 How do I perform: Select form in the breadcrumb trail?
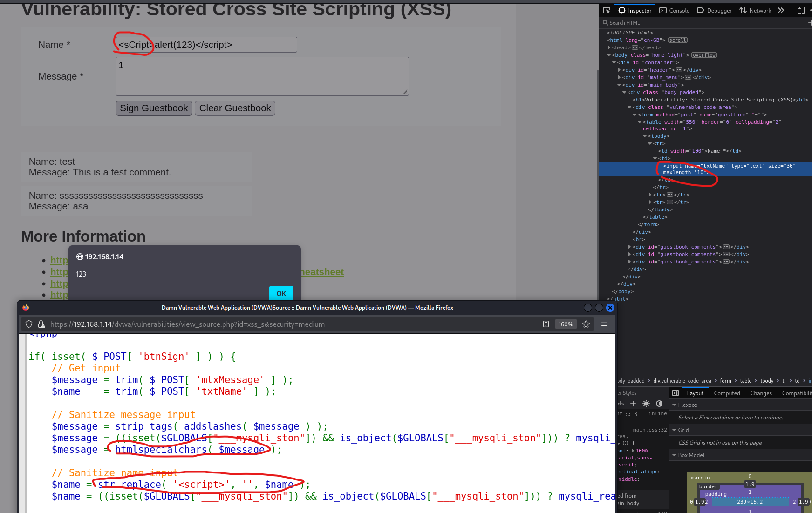click(725, 381)
